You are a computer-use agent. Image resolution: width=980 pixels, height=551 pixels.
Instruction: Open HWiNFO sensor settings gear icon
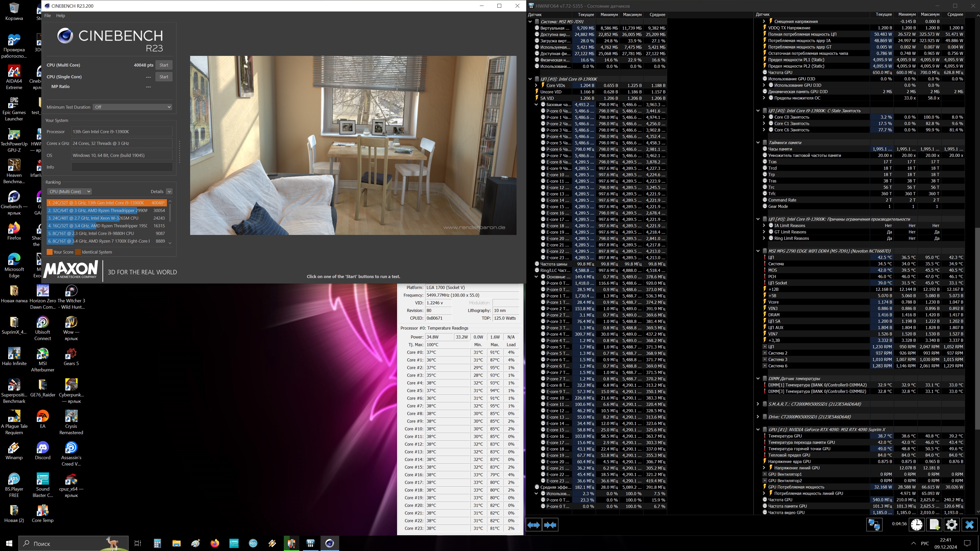(x=951, y=525)
